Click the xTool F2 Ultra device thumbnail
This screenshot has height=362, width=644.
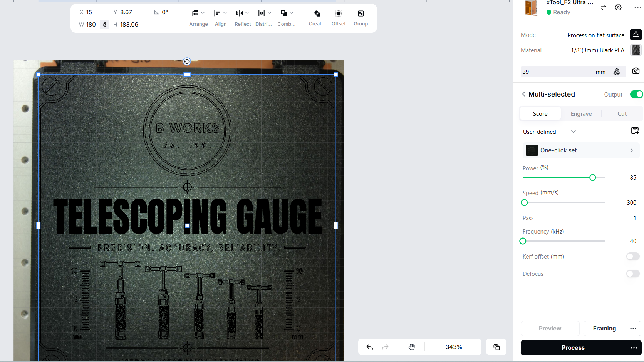(x=531, y=8)
